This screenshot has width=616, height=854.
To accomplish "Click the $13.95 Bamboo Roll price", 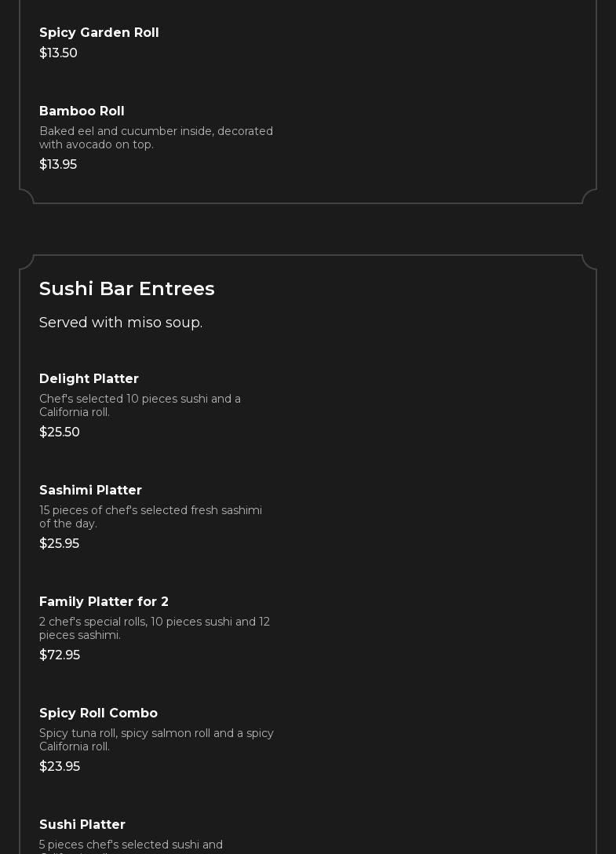I will tap(58, 164).
